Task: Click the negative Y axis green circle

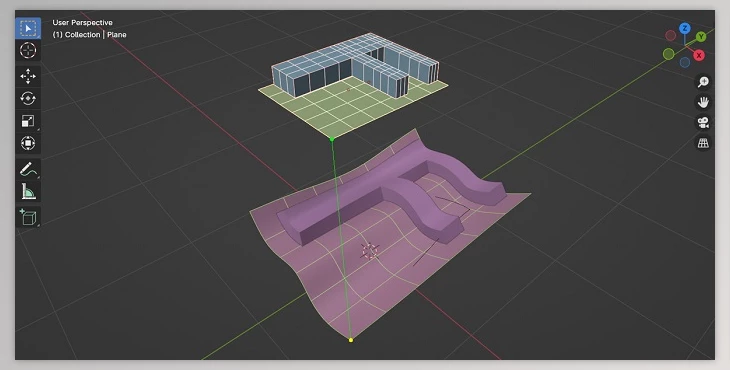Action: point(669,54)
